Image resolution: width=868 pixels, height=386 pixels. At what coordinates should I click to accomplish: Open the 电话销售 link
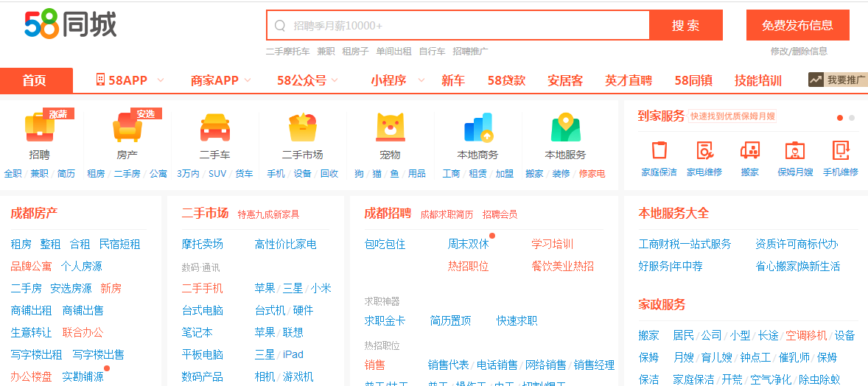coord(497,365)
